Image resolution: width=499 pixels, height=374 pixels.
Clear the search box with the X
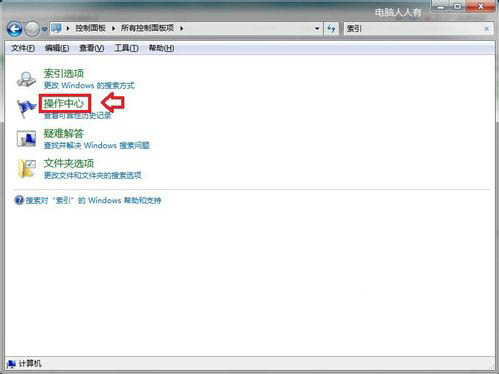coord(486,29)
